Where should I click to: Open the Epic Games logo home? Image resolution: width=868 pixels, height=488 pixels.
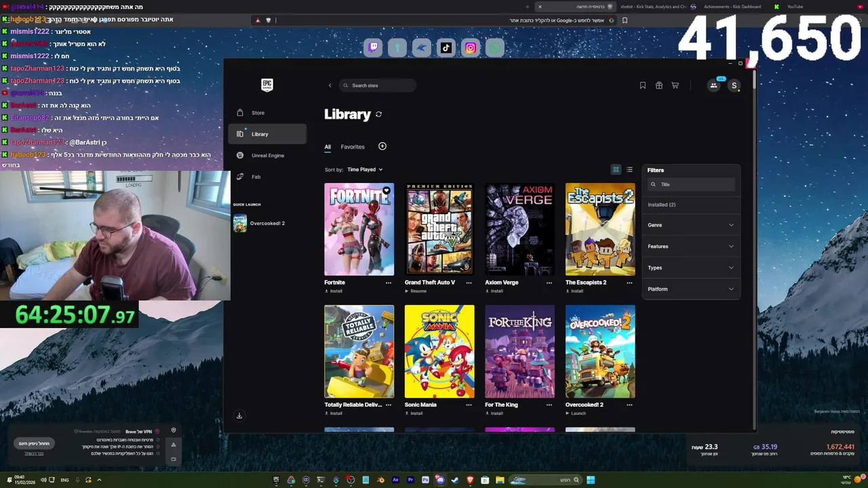pos(267,85)
